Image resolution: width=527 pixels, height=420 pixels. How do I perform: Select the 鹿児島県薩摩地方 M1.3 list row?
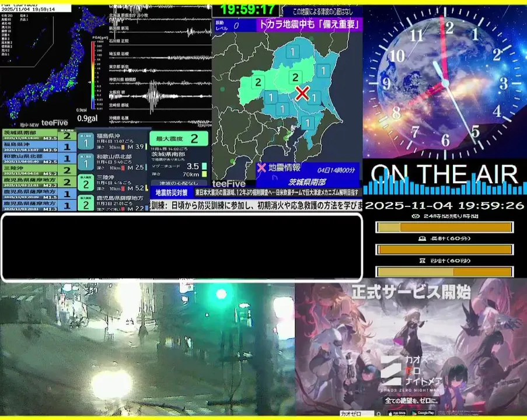39,205
